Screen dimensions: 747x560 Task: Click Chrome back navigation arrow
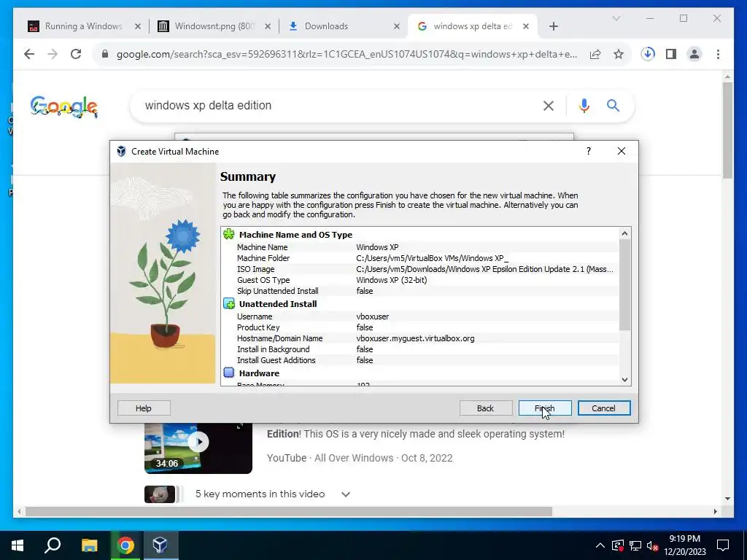pyautogui.click(x=29, y=54)
